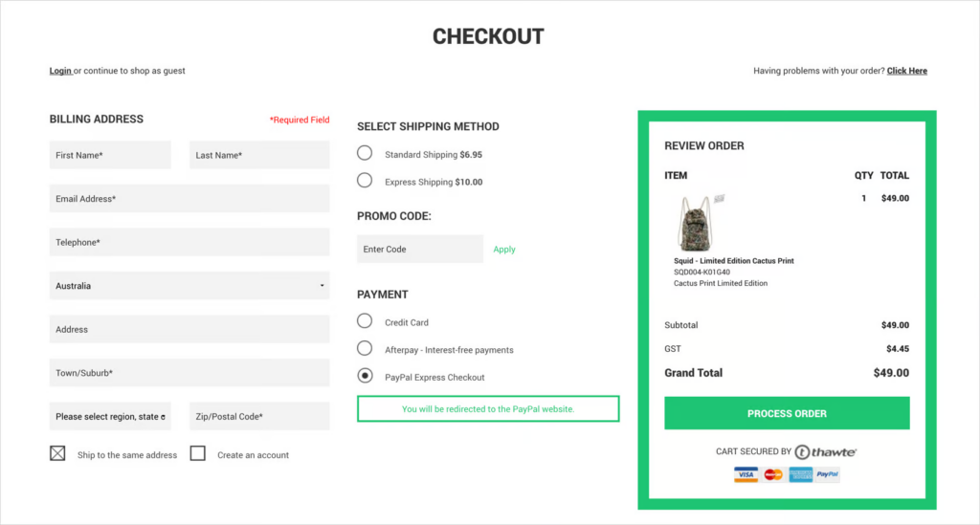Choose Credit Card payment method

pyautogui.click(x=365, y=321)
